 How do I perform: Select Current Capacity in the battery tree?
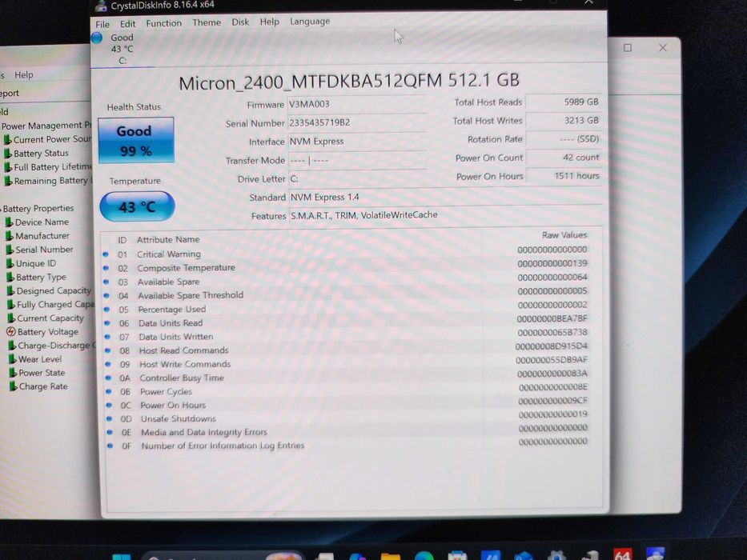point(50,318)
